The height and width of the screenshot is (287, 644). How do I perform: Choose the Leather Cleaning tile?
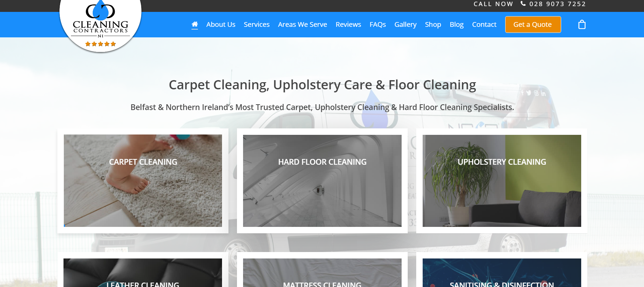143,273
